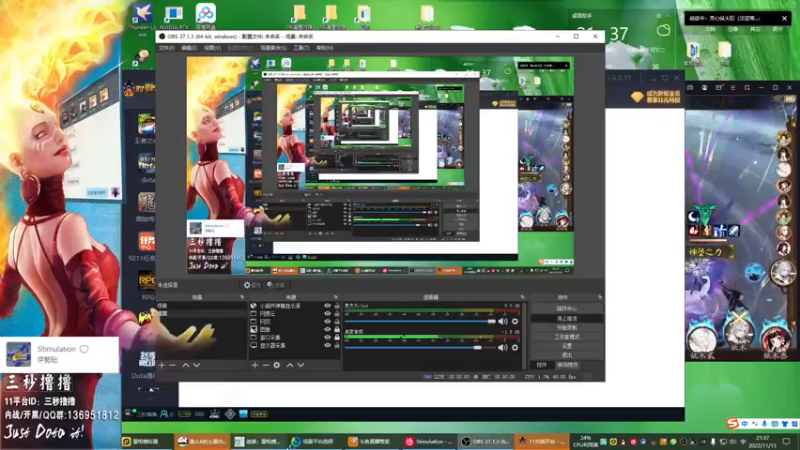Toggle lock on the topmost browser source

(337, 306)
